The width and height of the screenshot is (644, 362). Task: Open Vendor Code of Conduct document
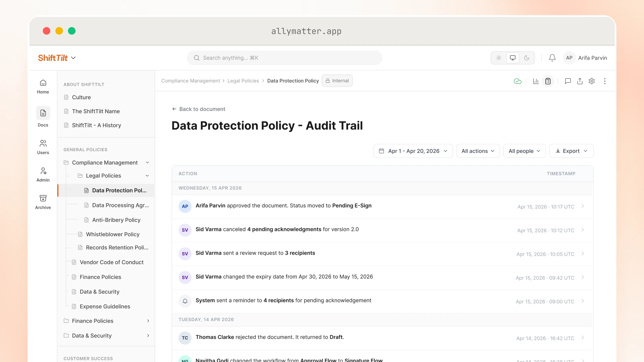click(111, 262)
